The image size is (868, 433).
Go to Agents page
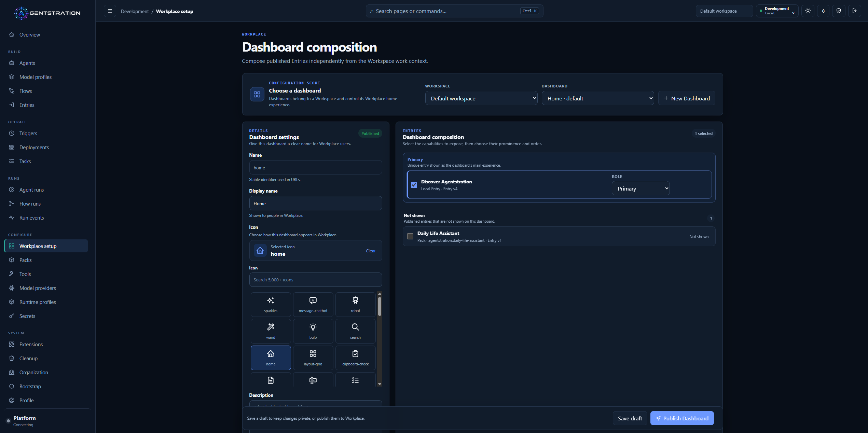46,63
